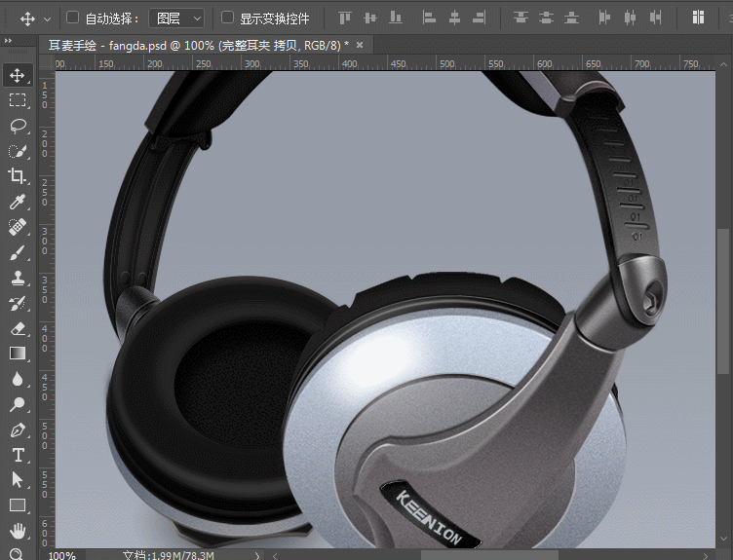Screen dimensions: 733x560
Task: Align bottom edges of layers
Action: pyautogui.click(x=396, y=18)
